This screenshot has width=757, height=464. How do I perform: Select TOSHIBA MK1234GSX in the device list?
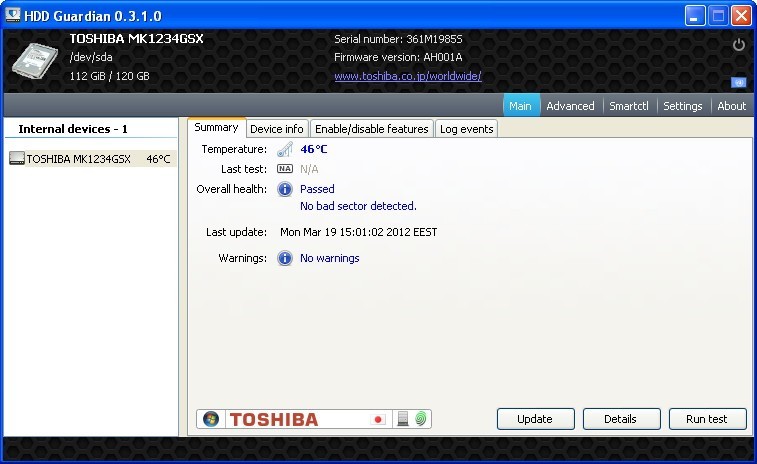click(92, 159)
